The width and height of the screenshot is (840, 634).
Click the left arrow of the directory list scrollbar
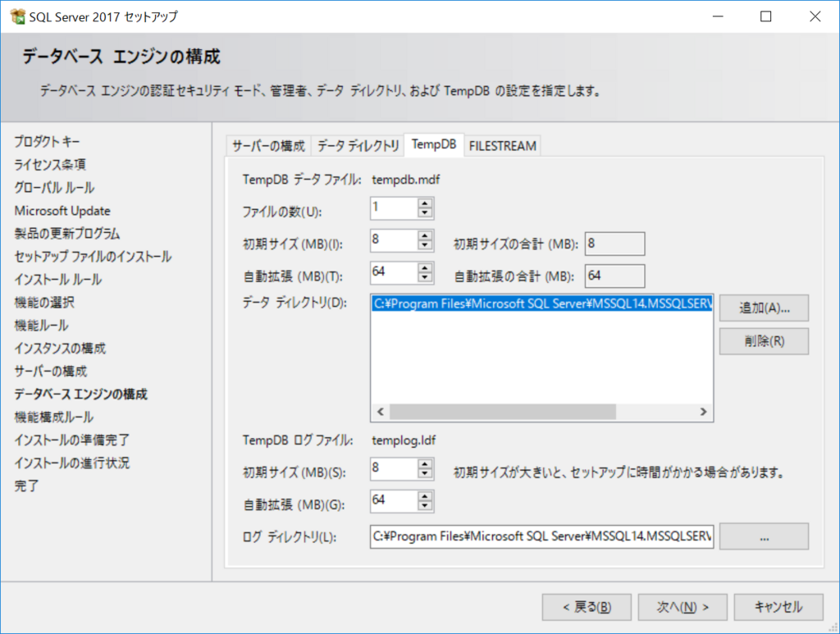coord(381,411)
